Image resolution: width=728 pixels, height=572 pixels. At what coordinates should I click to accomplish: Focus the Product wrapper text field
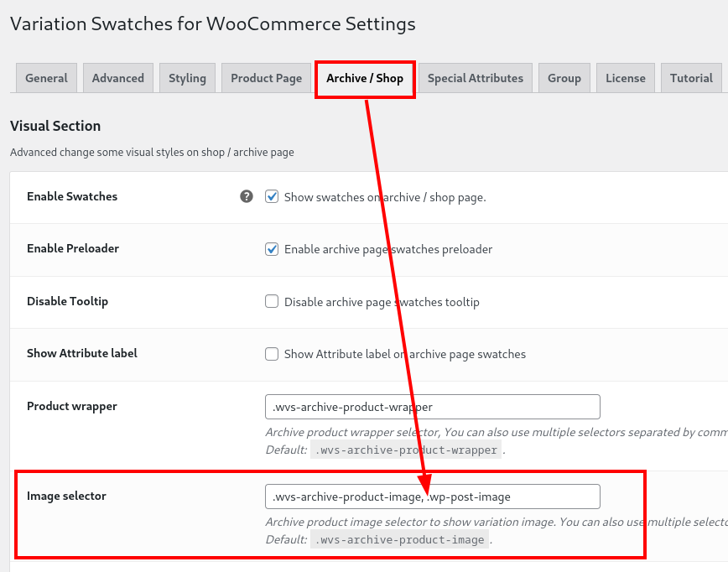433,407
